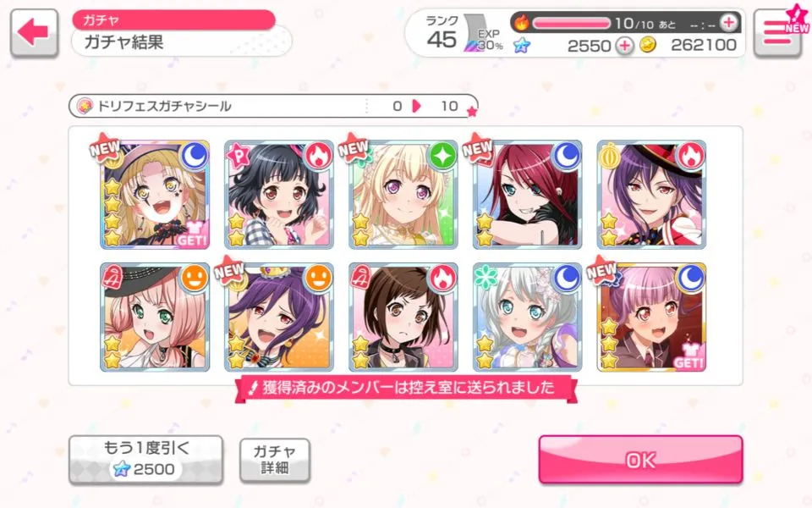Image resolution: width=812 pixels, height=508 pixels.
Task: Tap the Dream Festival gacha seal icon
Action: [85, 106]
